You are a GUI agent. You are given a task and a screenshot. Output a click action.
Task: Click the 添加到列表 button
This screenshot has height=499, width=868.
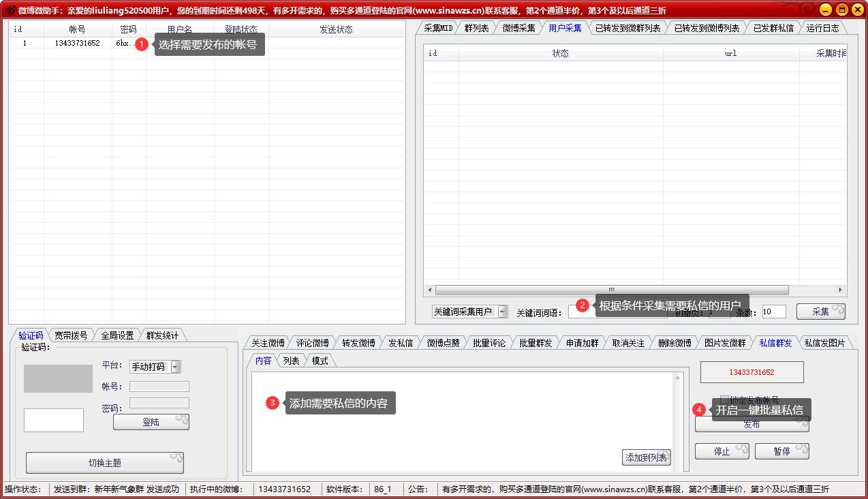[x=647, y=457]
